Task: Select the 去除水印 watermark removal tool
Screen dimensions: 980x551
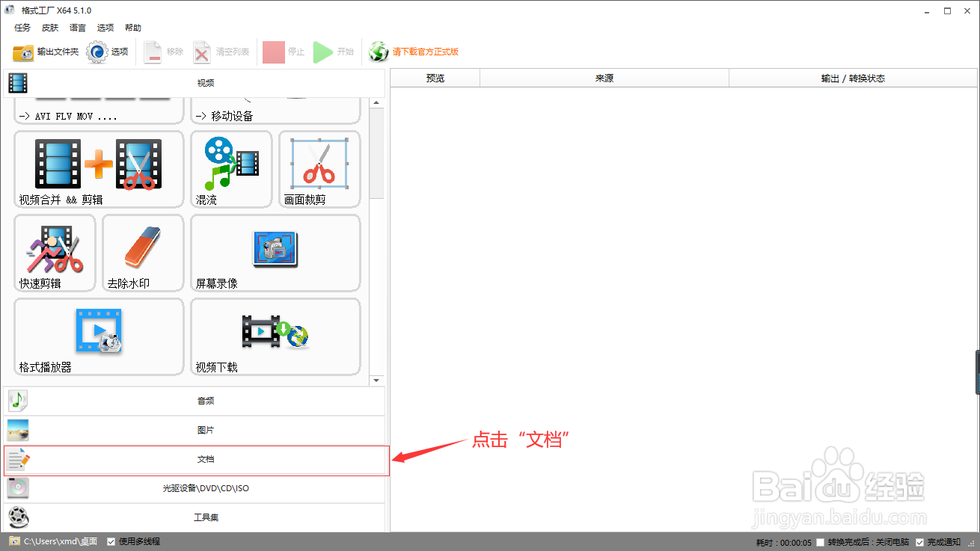Action: (x=143, y=253)
